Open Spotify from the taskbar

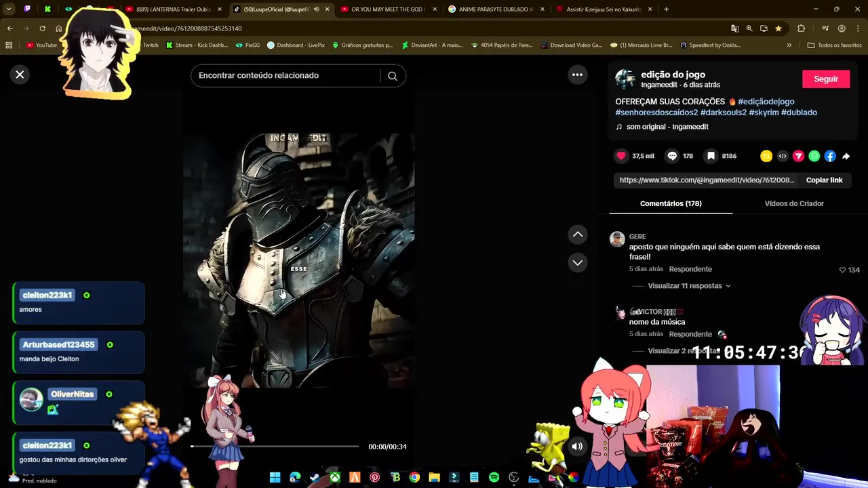click(494, 478)
